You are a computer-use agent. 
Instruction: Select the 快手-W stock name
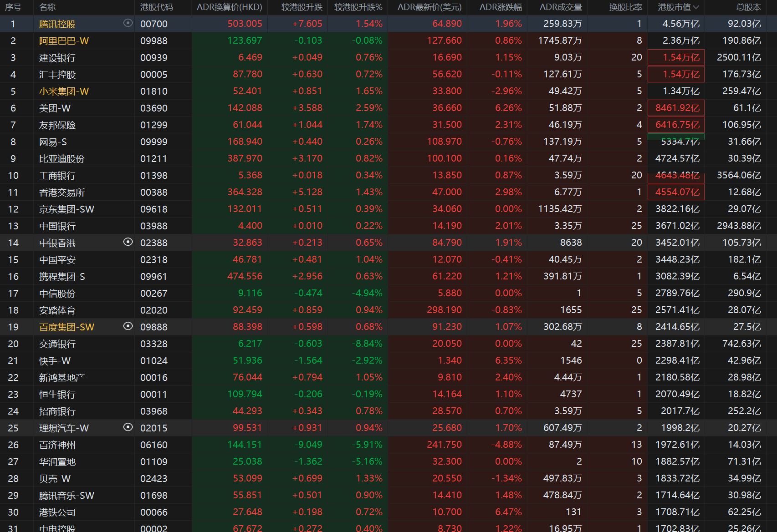point(55,360)
